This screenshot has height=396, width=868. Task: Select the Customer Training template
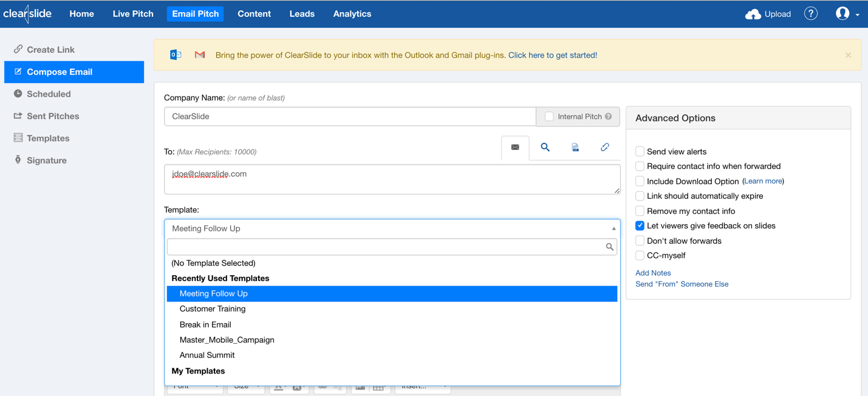click(213, 309)
